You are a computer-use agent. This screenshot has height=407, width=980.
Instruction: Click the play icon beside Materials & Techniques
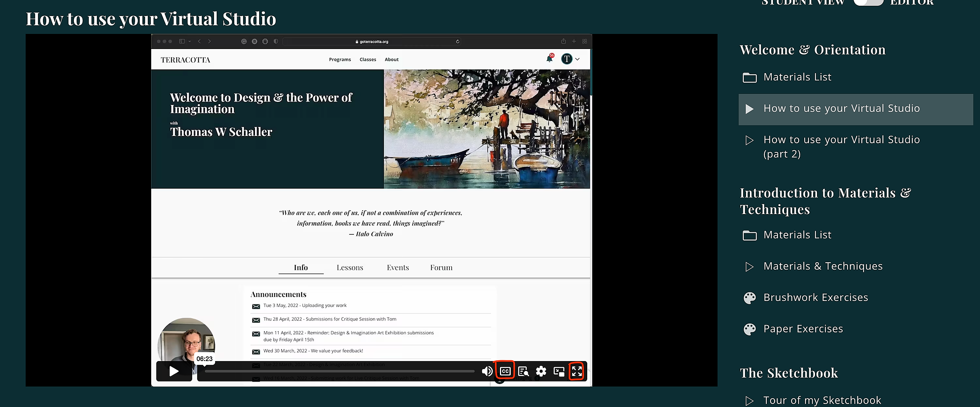pyautogui.click(x=750, y=266)
